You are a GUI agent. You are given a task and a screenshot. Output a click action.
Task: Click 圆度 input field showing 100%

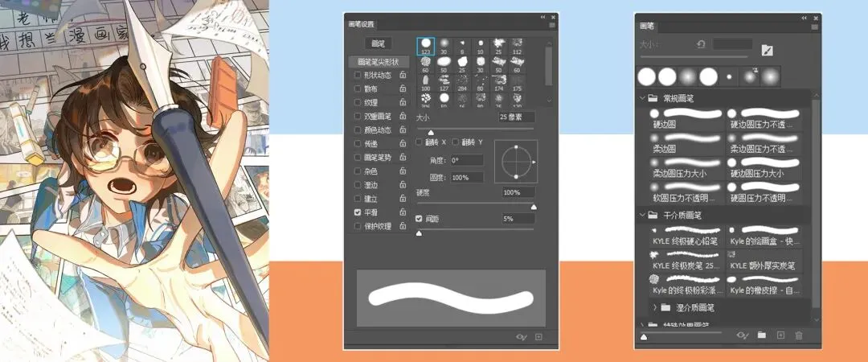[x=467, y=178]
